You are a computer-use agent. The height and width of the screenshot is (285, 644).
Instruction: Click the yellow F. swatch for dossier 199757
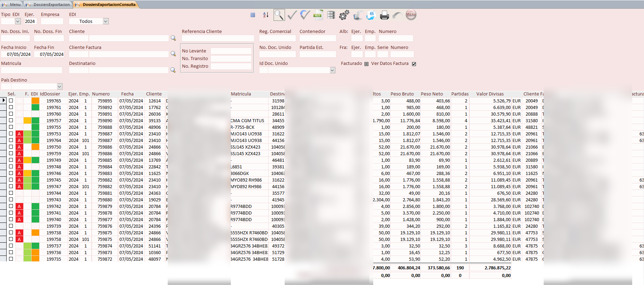[27, 120]
